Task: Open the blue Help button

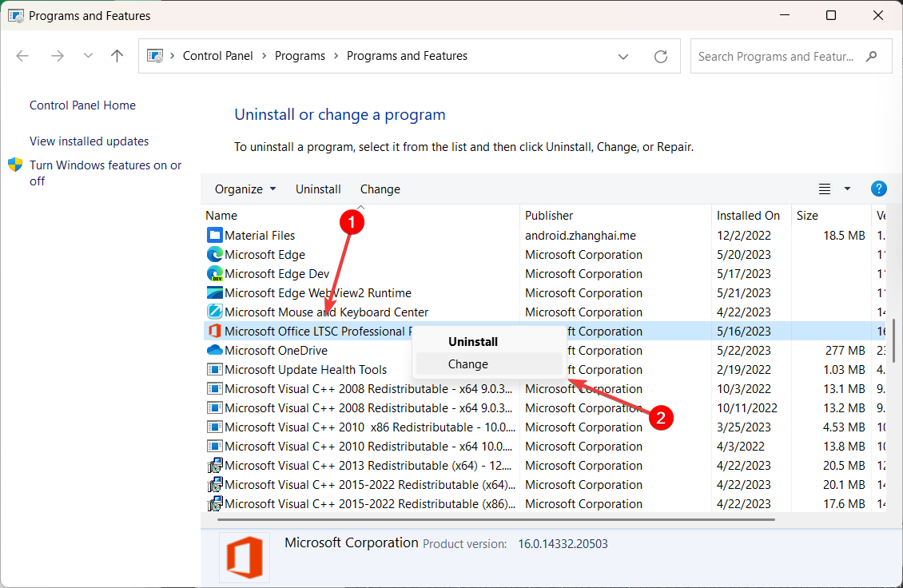Action: click(879, 189)
